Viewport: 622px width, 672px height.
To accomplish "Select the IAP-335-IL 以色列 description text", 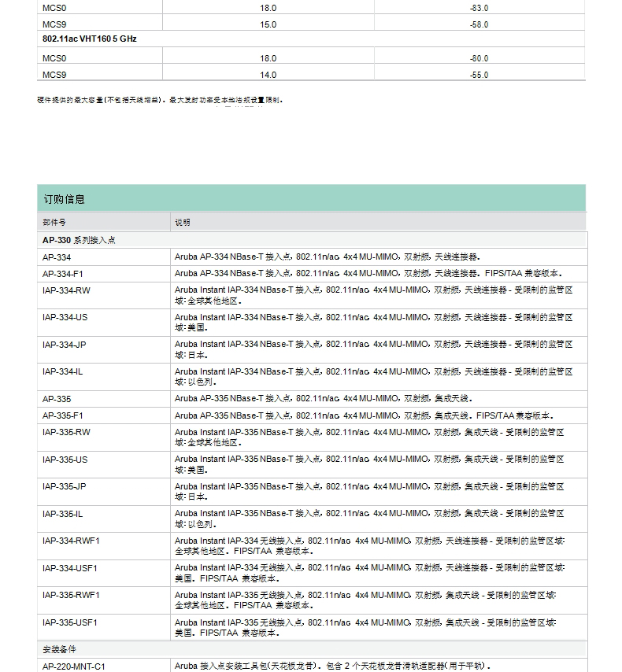I will click(369, 519).
